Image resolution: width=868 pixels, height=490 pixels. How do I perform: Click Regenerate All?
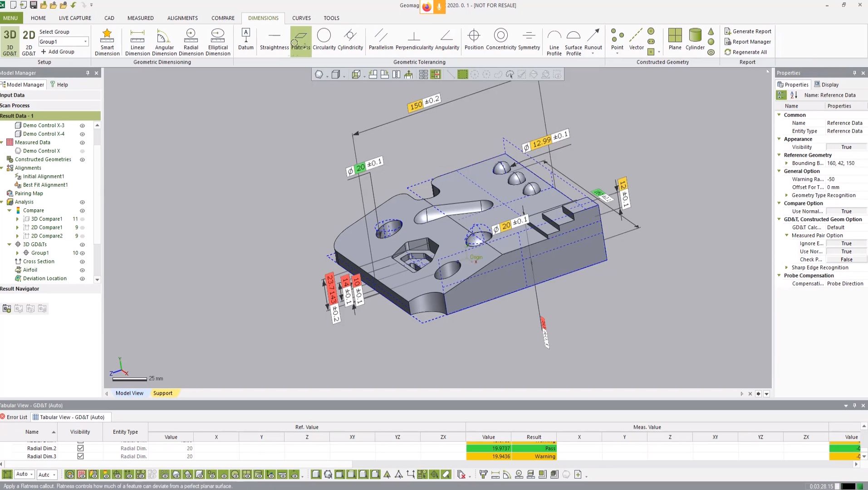[x=745, y=52]
